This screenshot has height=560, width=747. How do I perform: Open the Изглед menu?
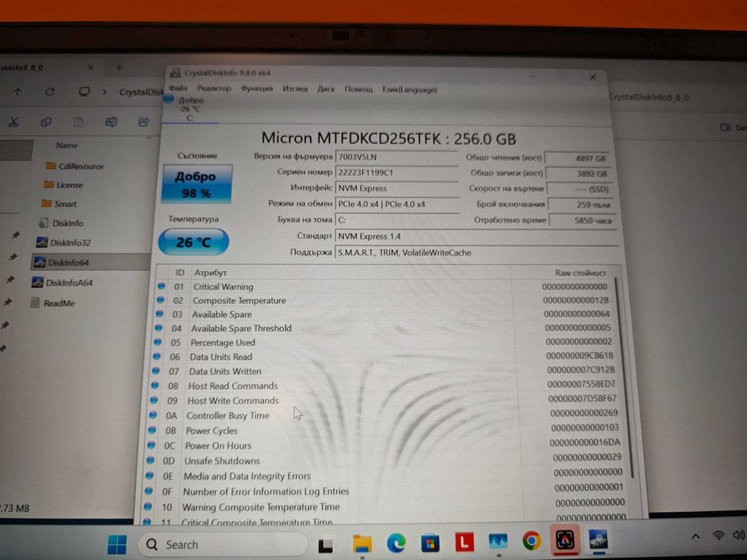click(x=295, y=89)
